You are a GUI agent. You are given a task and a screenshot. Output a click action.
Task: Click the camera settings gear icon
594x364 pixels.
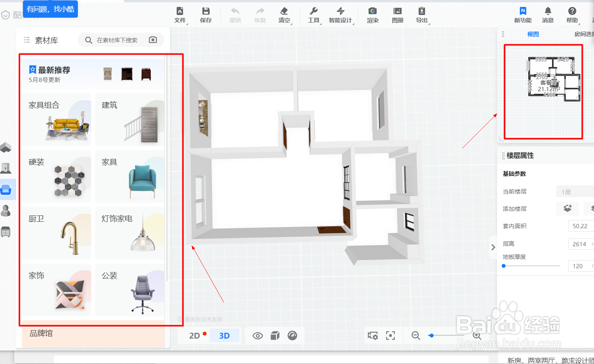click(x=373, y=336)
